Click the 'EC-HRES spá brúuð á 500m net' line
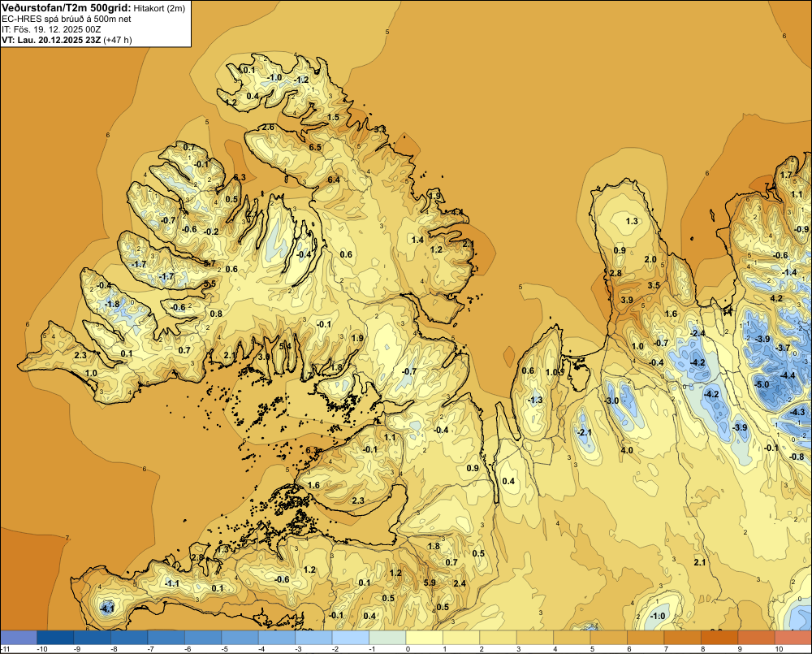 pos(67,19)
